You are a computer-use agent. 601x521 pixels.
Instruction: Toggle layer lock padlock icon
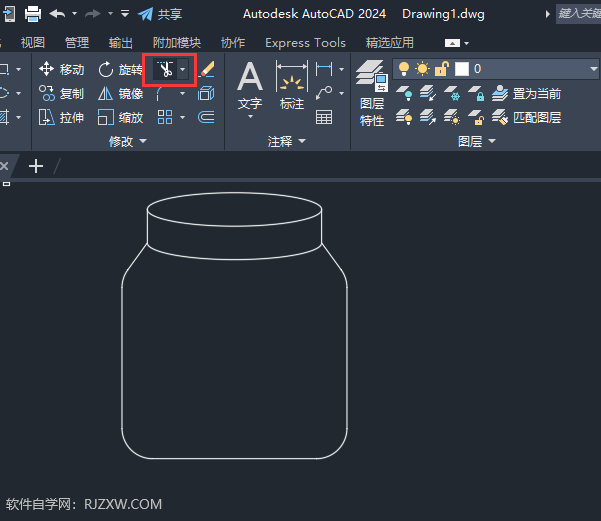441,69
